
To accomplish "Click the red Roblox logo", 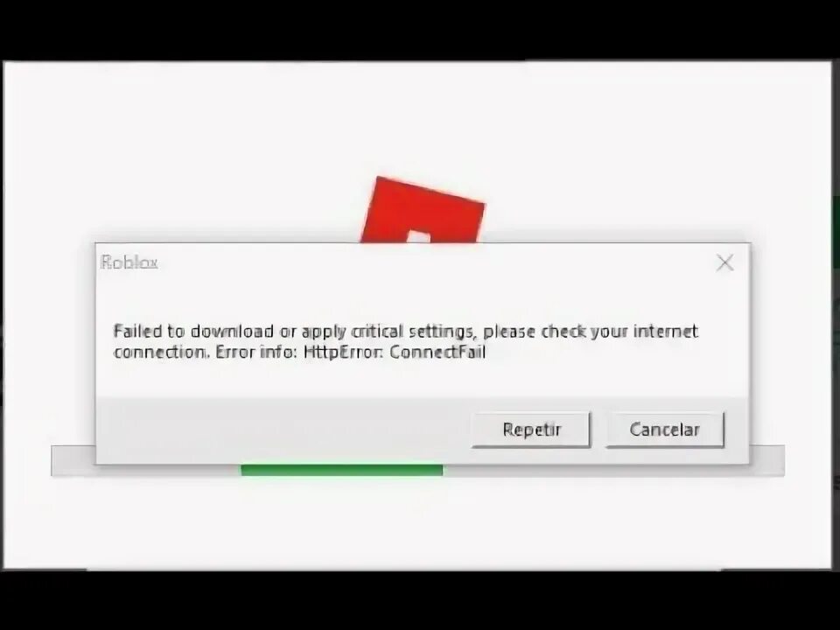I will pyautogui.click(x=423, y=210).
